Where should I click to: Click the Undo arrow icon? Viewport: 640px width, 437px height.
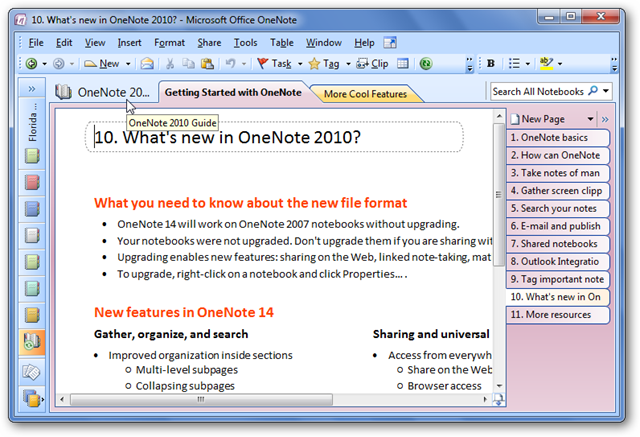pyautogui.click(x=231, y=64)
